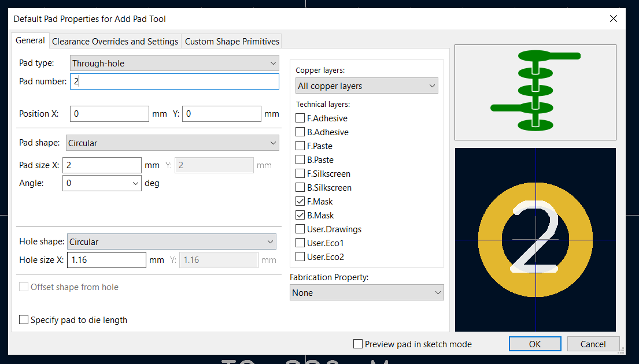The height and width of the screenshot is (364, 639).
Task: Confirm with the OK button
Action: (x=535, y=344)
